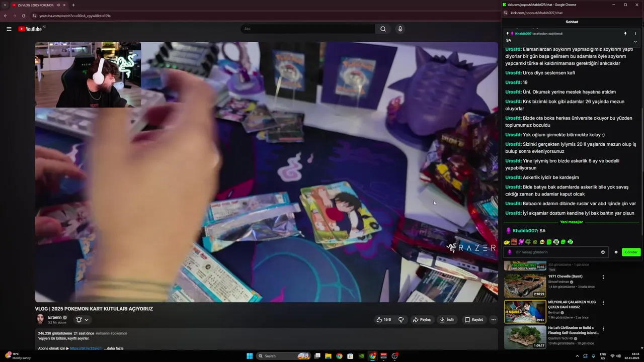This screenshot has height=362, width=644.
Task: Click the main video player
Action: [267, 172]
